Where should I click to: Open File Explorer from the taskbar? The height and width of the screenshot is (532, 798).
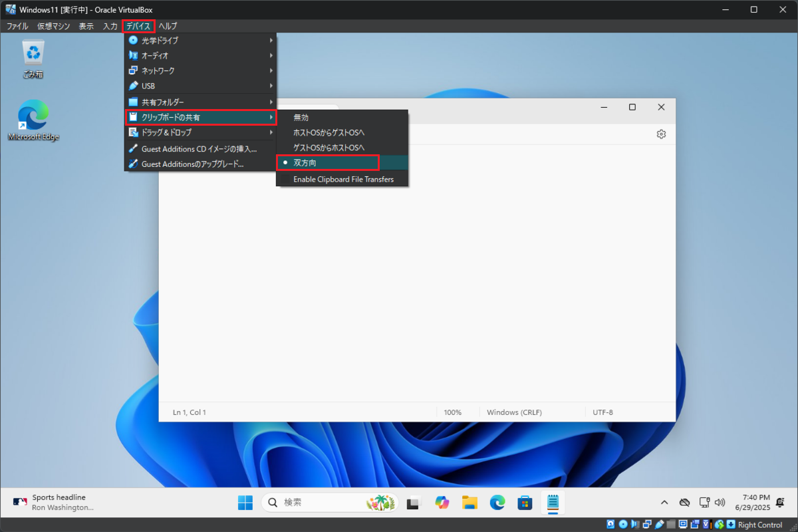coord(470,503)
